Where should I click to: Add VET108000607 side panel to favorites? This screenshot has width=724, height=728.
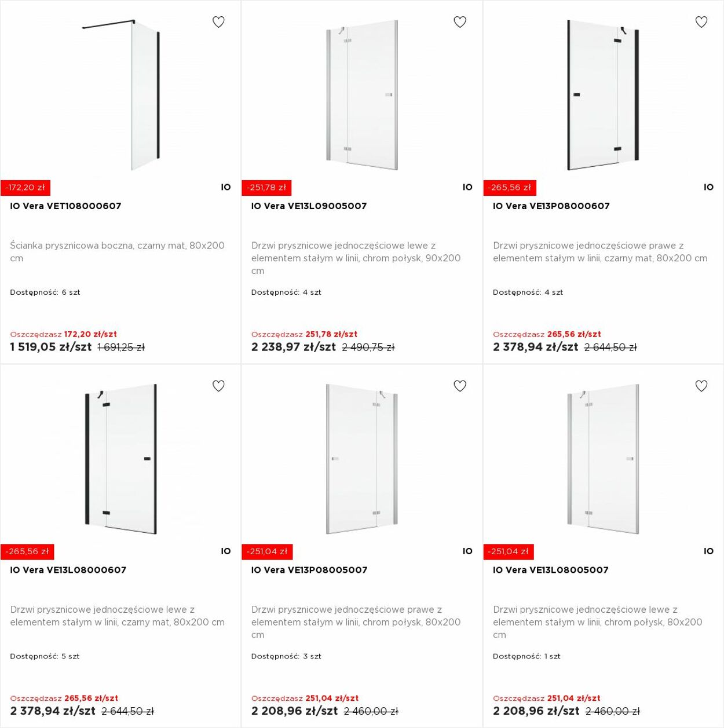click(x=218, y=22)
